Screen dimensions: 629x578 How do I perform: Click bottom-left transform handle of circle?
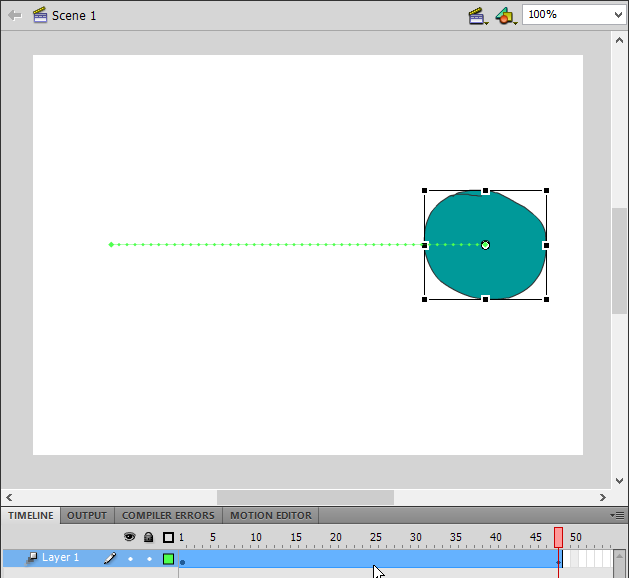pyautogui.click(x=424, y=299)
